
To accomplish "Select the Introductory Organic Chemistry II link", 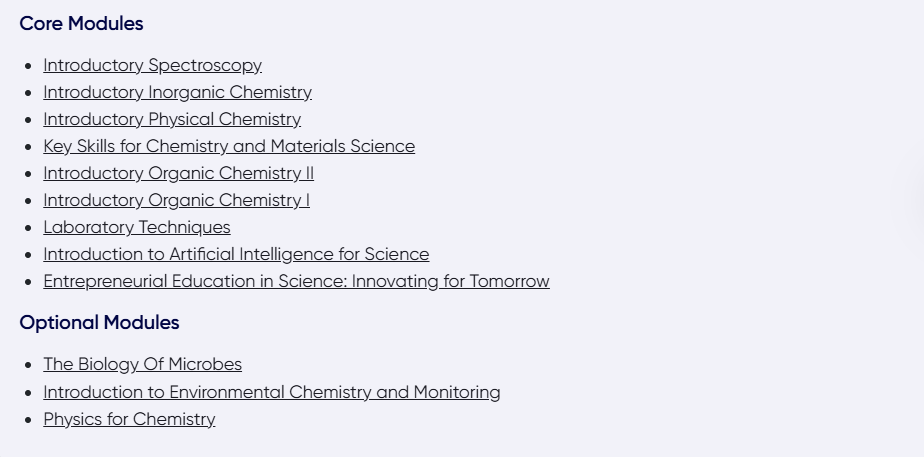I will (178, 173).
